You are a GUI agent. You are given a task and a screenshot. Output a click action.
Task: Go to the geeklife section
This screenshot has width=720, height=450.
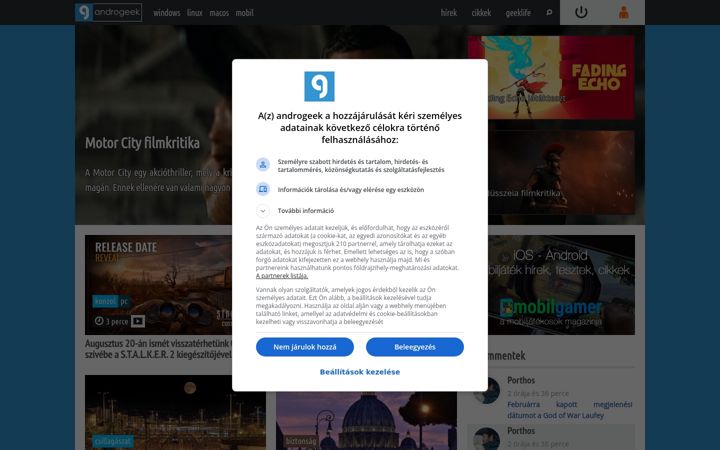[518, 13]
